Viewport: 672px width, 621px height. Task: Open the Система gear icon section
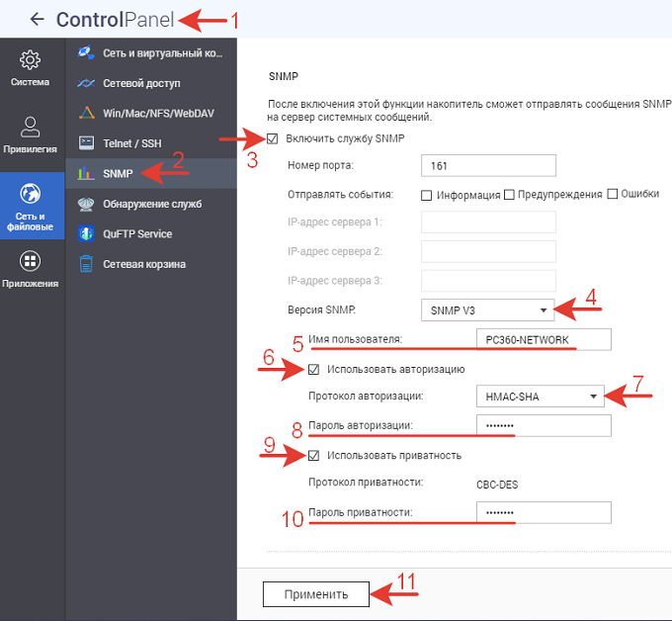pyautogui.click(x=30, y=60)
